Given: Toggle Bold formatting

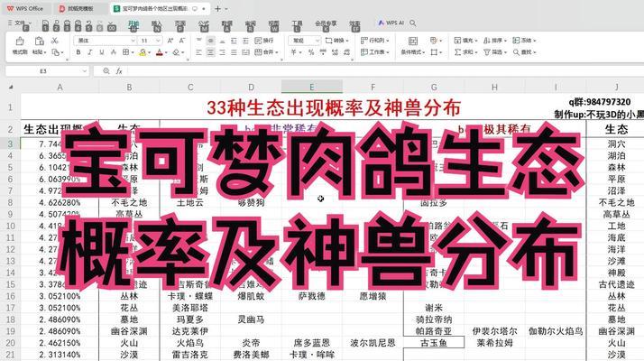Looking at the screenshot, I should (78, 52).
